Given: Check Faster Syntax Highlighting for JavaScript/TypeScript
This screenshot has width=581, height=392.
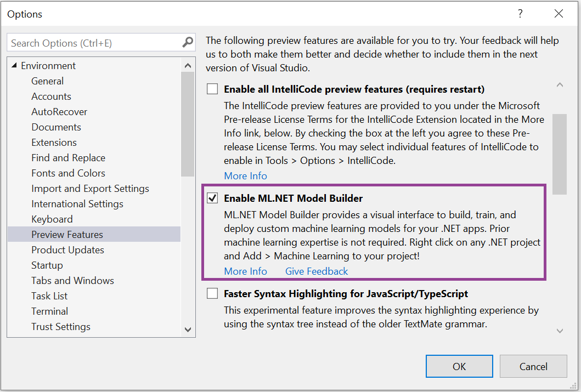Looking at the screenshot, I should click(212, 293).
